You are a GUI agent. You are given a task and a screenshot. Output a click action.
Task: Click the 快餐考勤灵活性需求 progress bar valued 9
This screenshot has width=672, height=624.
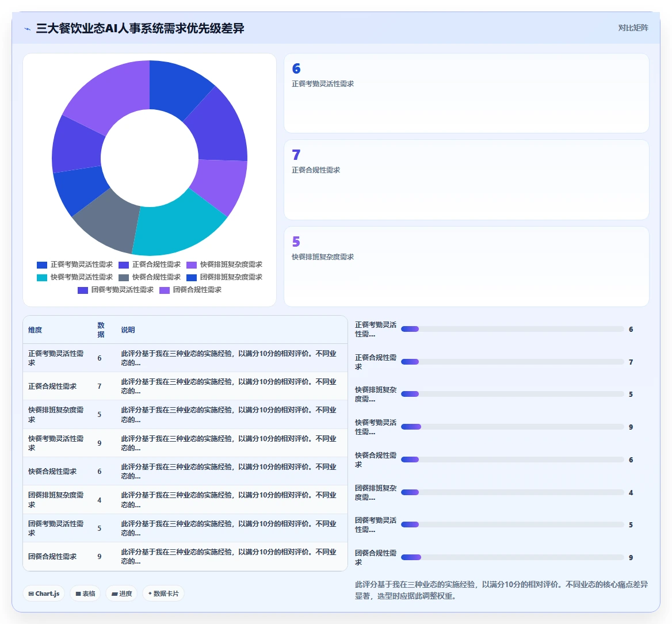click(x=512, y=427)
